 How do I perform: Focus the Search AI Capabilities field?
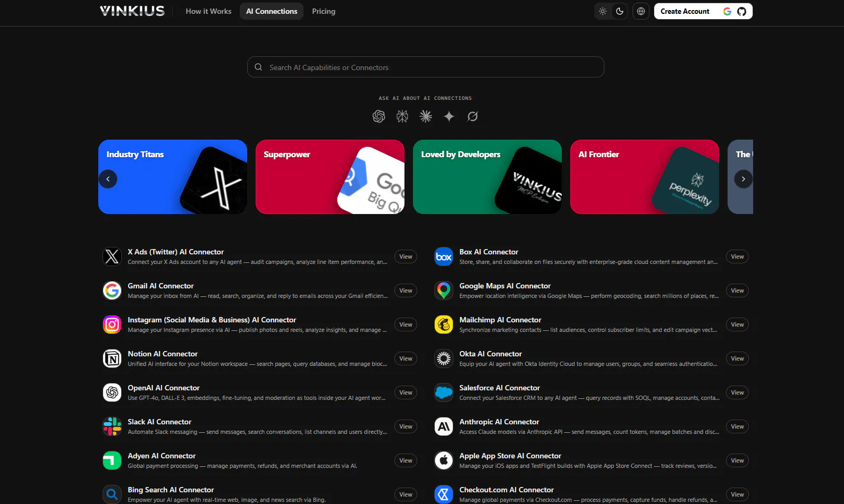pyautogui.click(x=426, y=67)
